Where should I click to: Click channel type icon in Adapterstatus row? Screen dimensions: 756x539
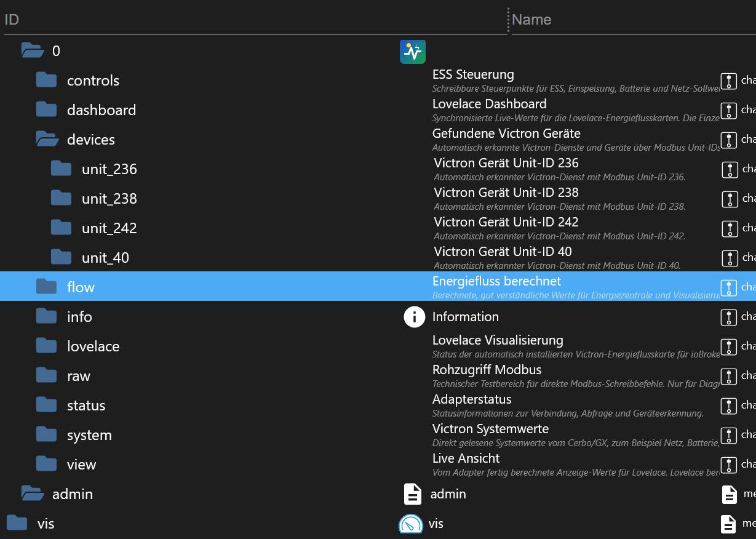(x=729, y=405)
